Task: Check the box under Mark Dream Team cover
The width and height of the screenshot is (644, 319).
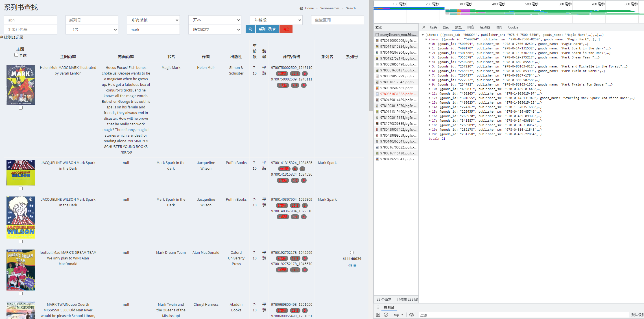Action: [21, 294]
